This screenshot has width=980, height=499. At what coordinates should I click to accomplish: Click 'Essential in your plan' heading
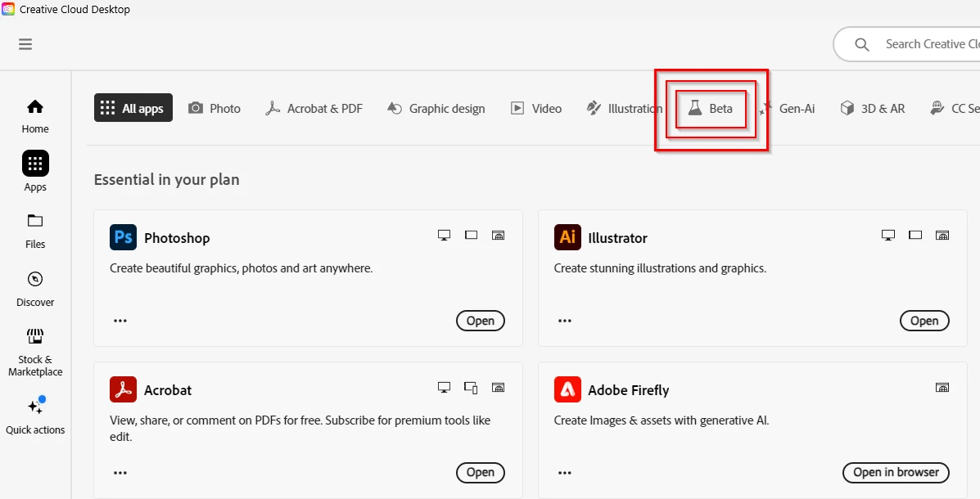coord(166,180)
